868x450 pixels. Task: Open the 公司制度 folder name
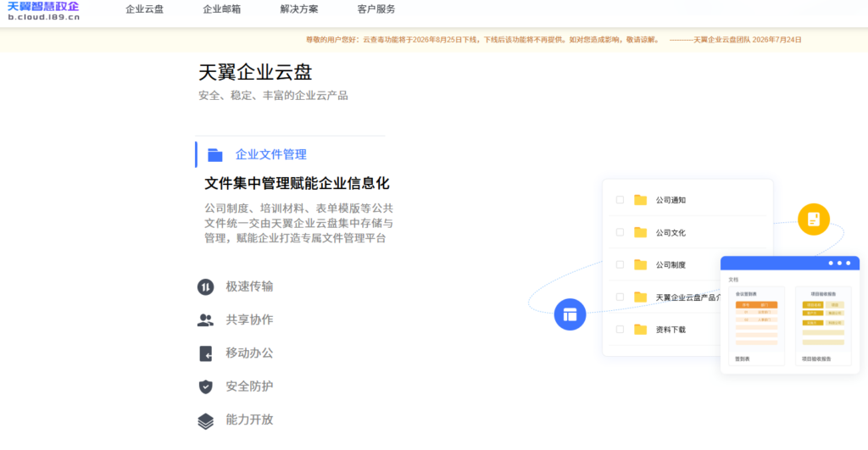(x=671, y=265)
